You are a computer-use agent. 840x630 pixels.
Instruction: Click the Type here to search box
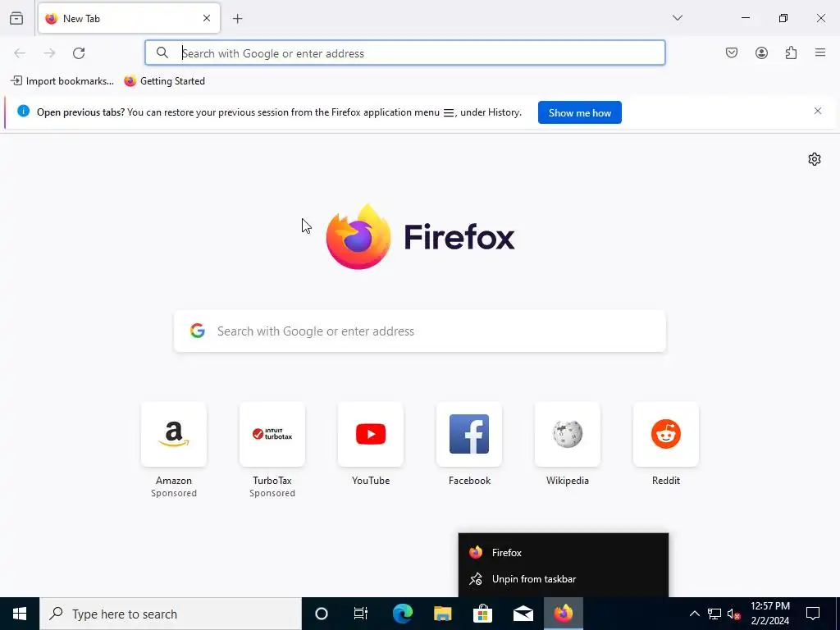[x=171, y=614]
